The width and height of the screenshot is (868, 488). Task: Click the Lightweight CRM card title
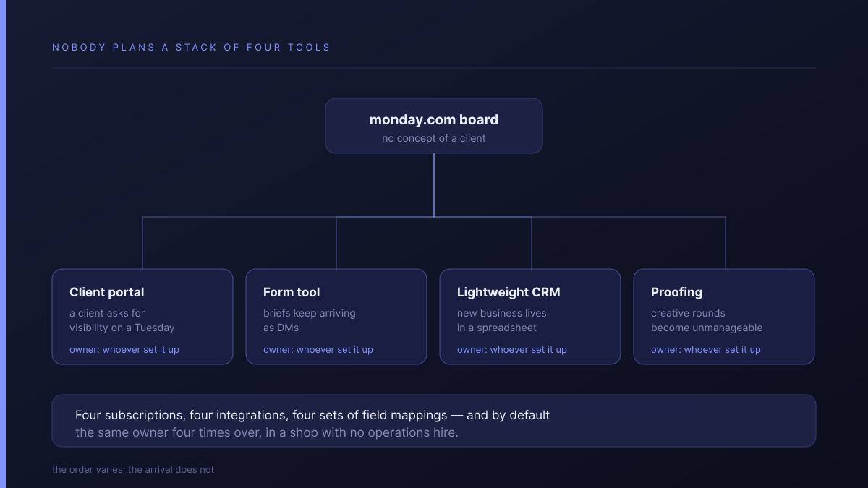[509, 292]
